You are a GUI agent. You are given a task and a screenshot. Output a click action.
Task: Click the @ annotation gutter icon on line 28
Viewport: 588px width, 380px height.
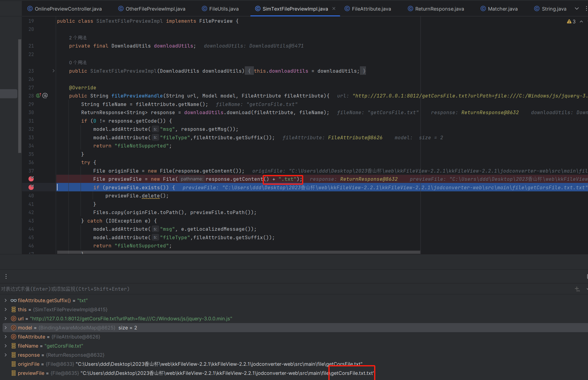[x=45, y=96]
